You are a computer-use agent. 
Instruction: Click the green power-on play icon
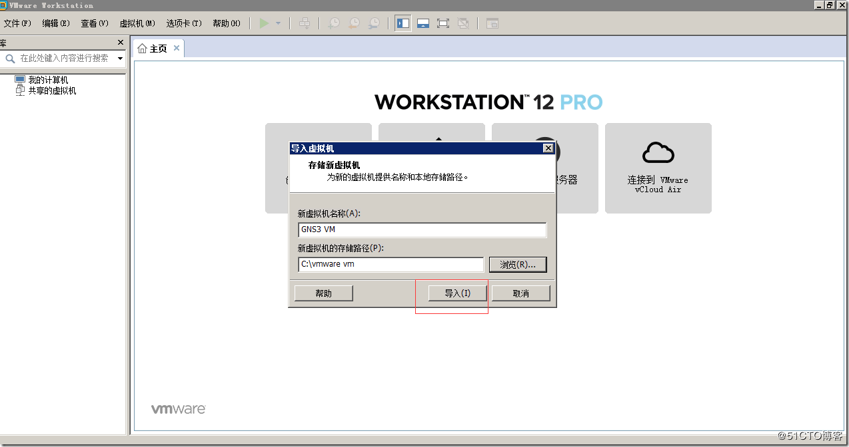[264, 23]
